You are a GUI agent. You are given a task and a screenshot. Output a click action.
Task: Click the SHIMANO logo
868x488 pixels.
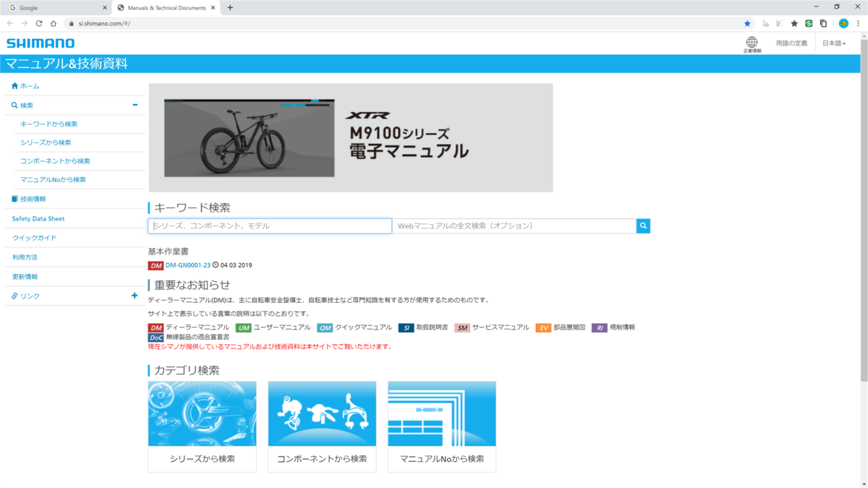tap(41, 43)
